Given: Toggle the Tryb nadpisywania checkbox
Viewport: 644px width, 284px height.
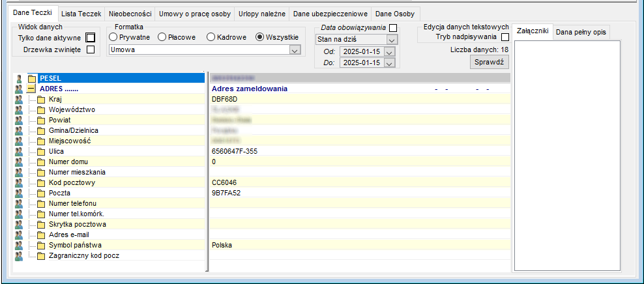Looking at the screenshot, I should pyautogui.click(x=505, y=37).
